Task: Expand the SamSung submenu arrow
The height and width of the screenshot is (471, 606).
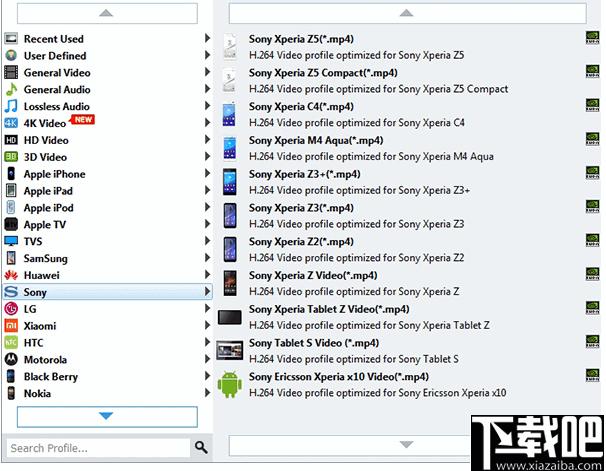Action: coord(207,258)
